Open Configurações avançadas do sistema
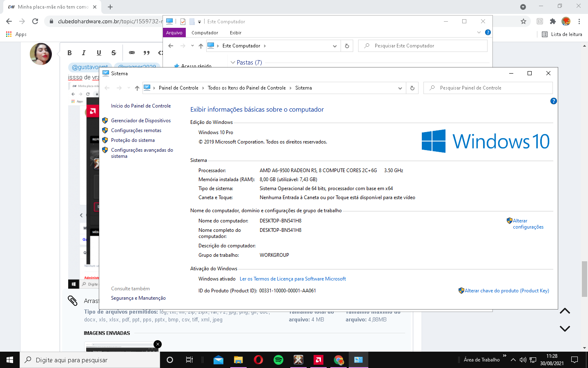Screen dimensions: 588x368 pyautogui.click(x=142, y=153)
